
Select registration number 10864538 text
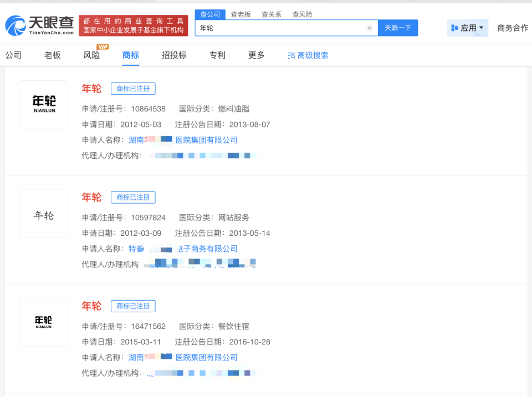tap(149, 109)
